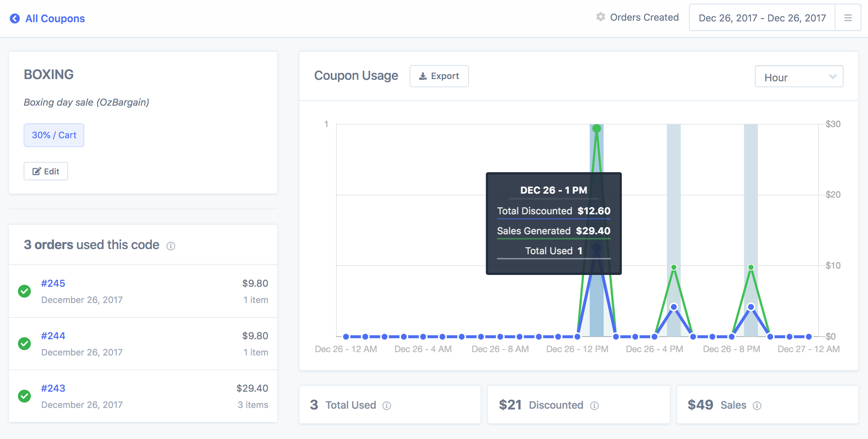Open the Hour interval dropdown

click(x=799, y=77)
